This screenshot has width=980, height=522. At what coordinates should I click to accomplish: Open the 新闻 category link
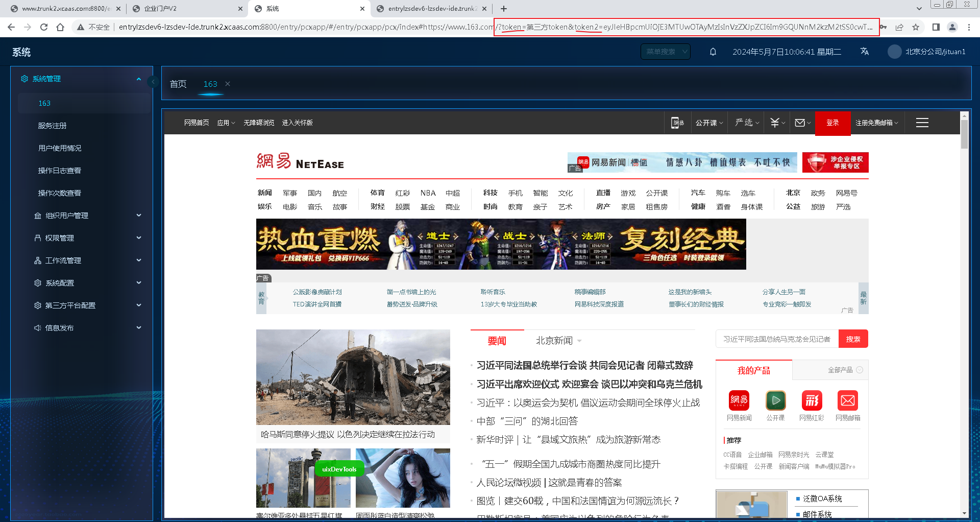point(264,193)
